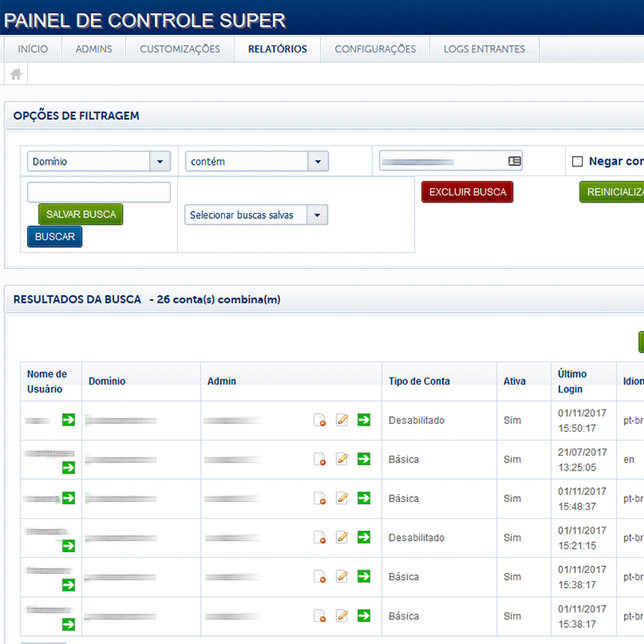Click the edit pencil icon in the last visible row
This screenshot has width=644, height=644.
click(x=343, y=616)
